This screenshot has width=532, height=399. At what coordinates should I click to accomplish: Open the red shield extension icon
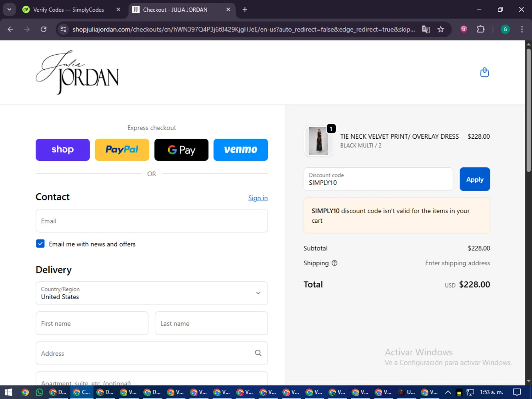coord(464,29)
